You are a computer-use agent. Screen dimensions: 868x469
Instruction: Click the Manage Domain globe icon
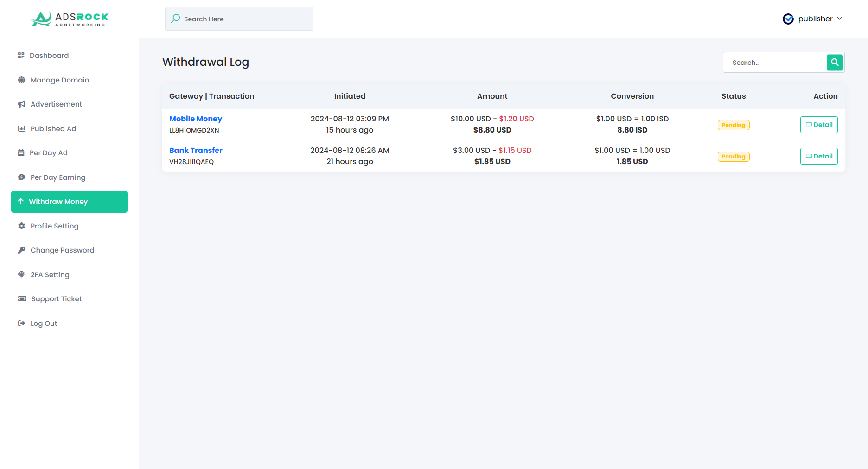tap(22, 80)
